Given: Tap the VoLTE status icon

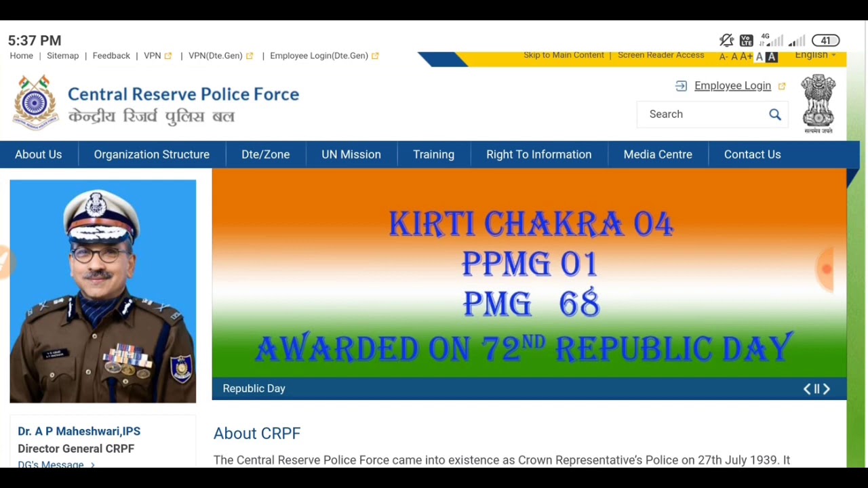Looking at the screenshot, I should (x=746, y=41).
